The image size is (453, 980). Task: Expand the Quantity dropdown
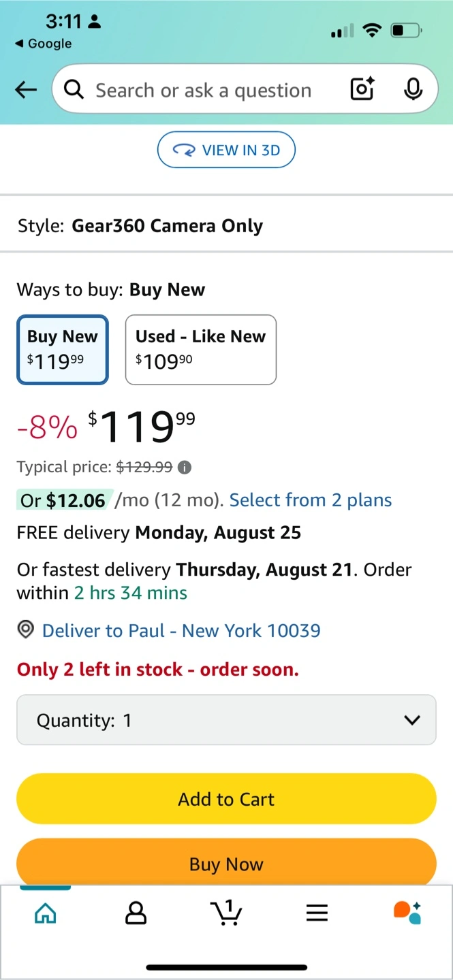pos(226,720)
